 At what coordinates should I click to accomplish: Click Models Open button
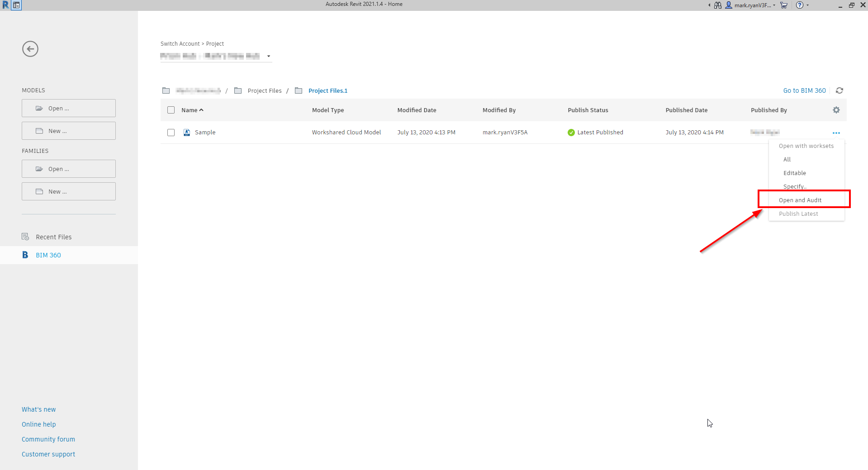pos(69,108)
